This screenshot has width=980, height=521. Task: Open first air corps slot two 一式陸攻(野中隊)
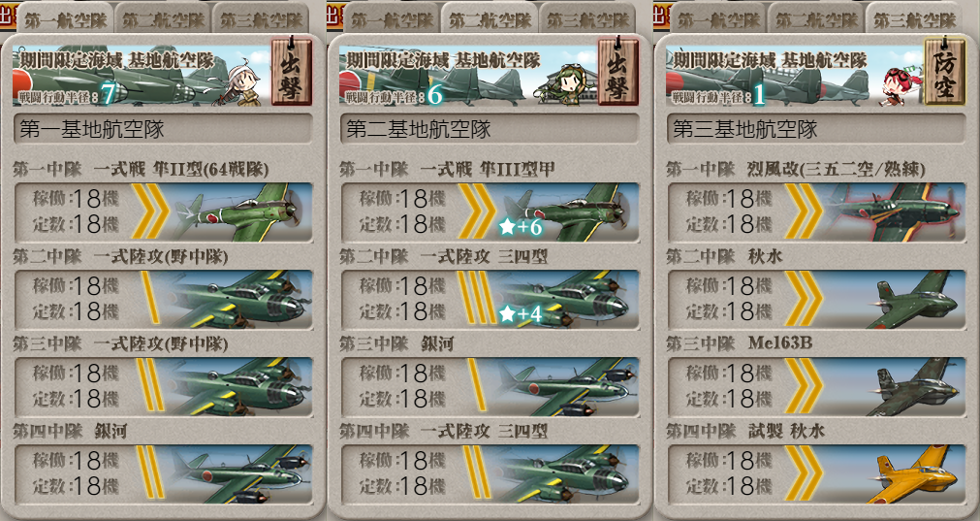coord(163,300)
